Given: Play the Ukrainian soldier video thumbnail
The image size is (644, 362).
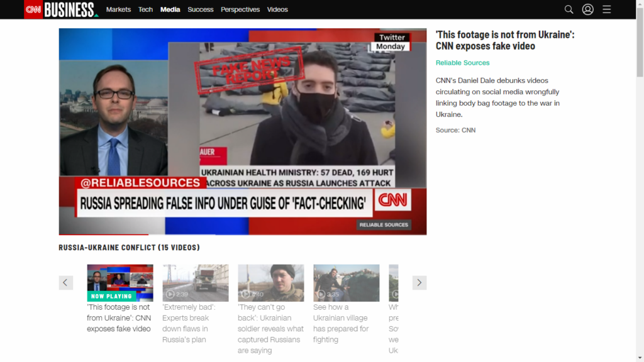Looking at the screenshot, I should point(271,283).
